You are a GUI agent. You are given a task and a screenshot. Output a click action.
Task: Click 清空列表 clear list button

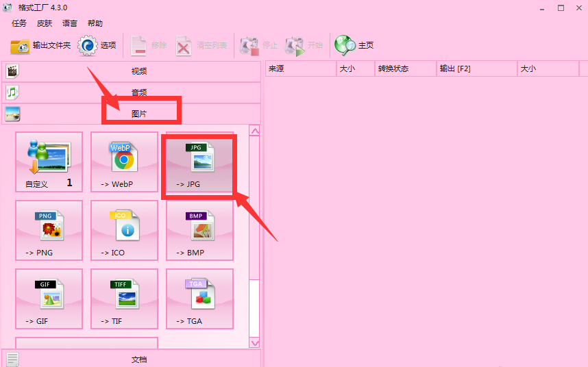point(201,46)
